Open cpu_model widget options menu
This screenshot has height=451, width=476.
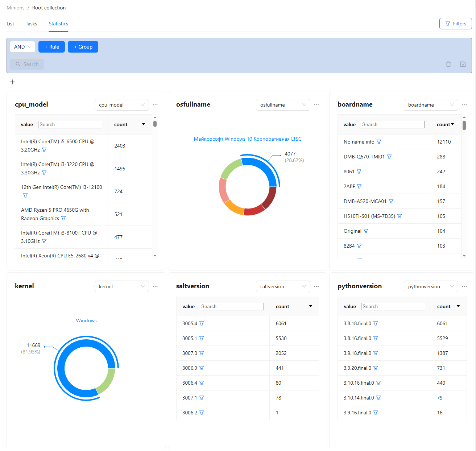click(x=155, y=105)
